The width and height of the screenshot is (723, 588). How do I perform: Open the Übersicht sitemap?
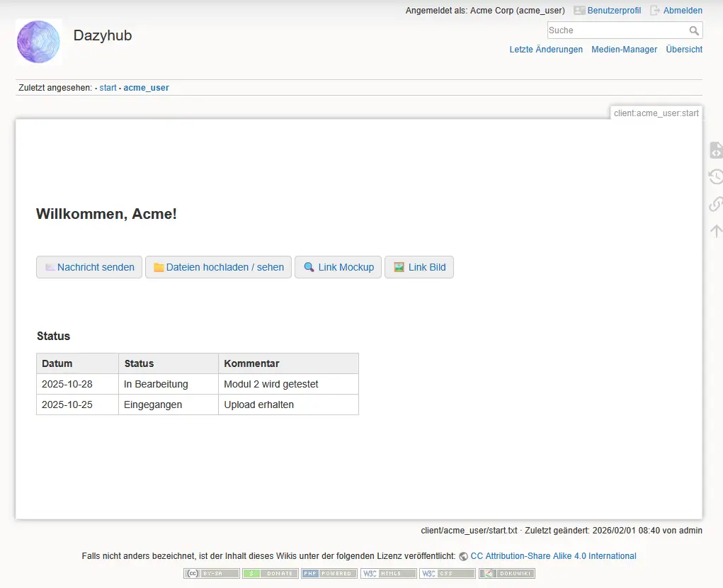683,50
